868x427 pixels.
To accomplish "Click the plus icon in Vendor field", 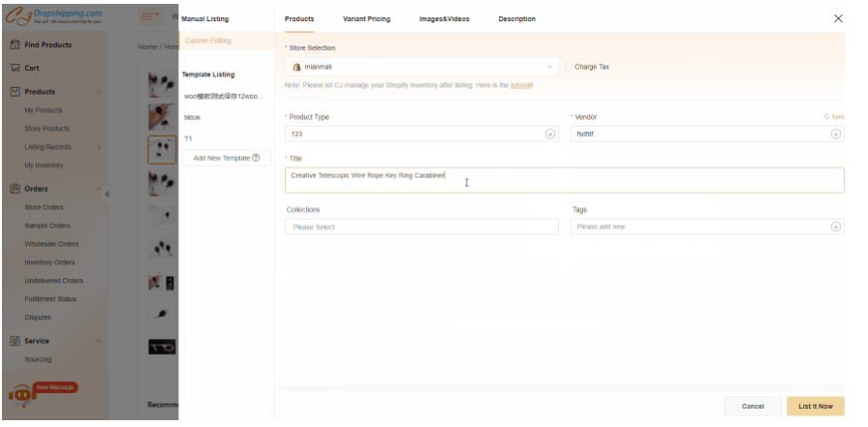I will click(x=836, y=135).
